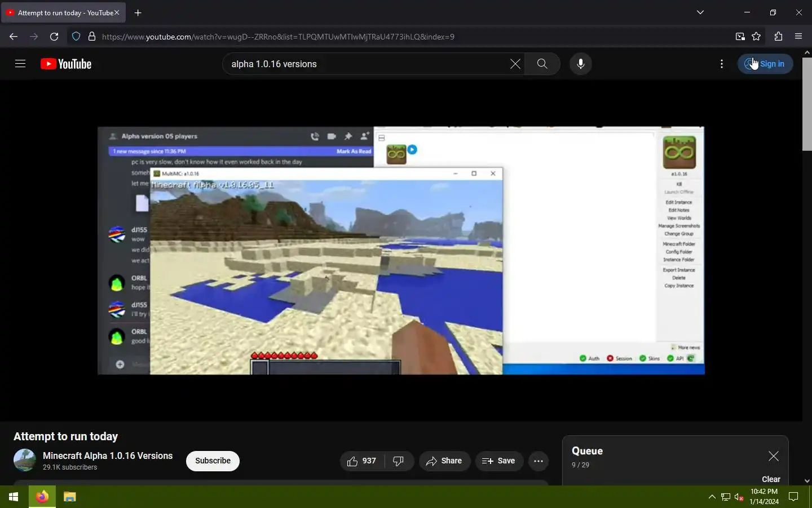
Task: Click the video title Attempt to run today
Action: click(65, 436)
